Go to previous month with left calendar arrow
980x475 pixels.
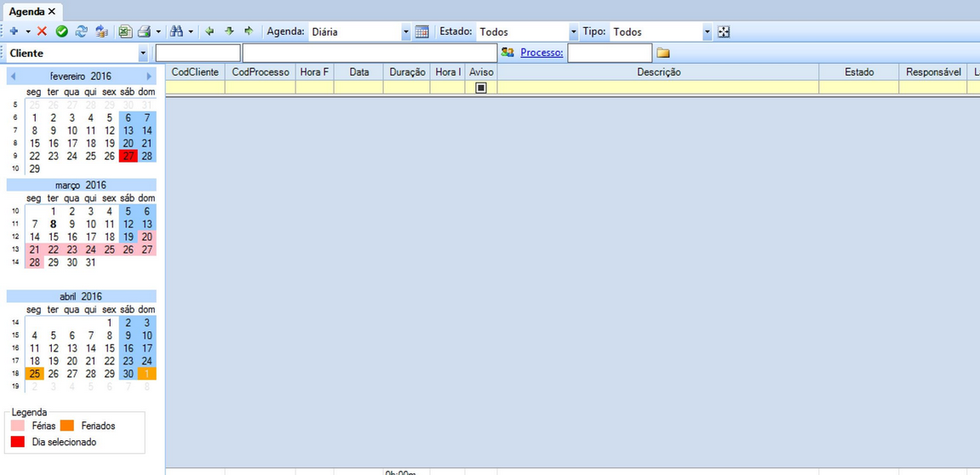click(x=14, y=77)
